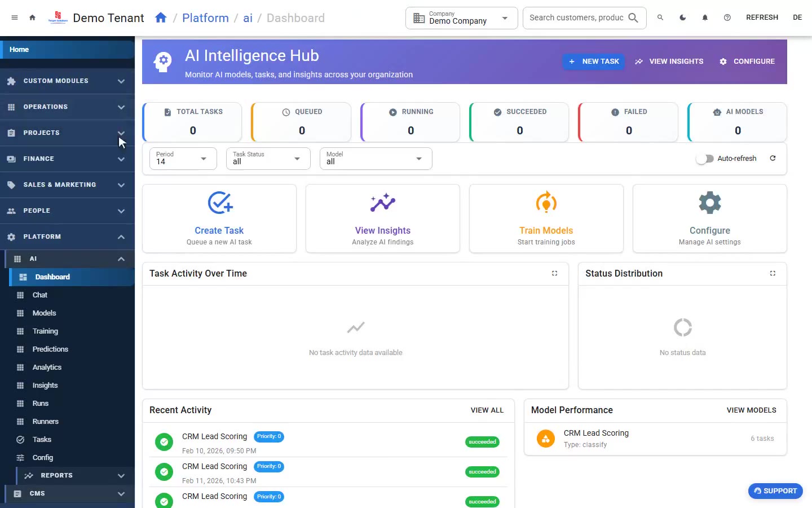Click View All in Recent Activity

click(x=487, y=410)
